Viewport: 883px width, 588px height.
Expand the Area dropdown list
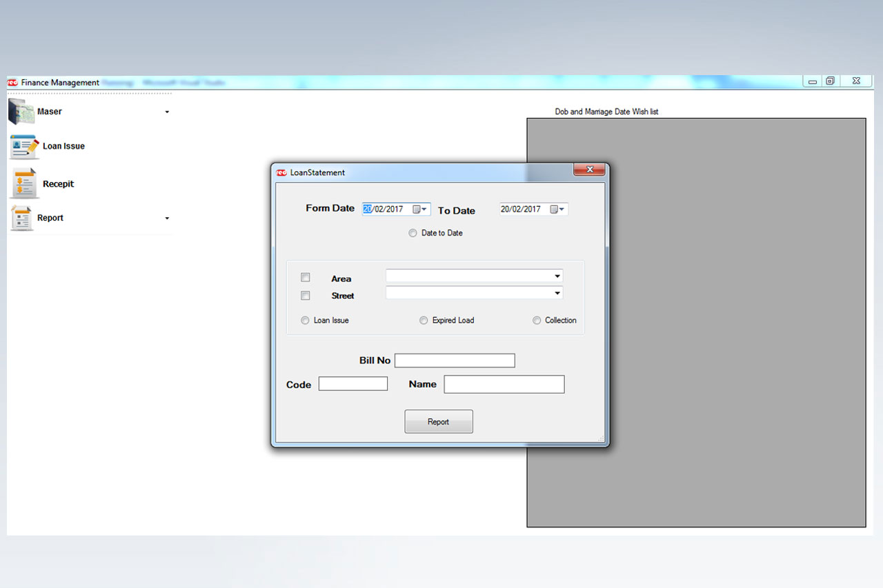(557, 276)
